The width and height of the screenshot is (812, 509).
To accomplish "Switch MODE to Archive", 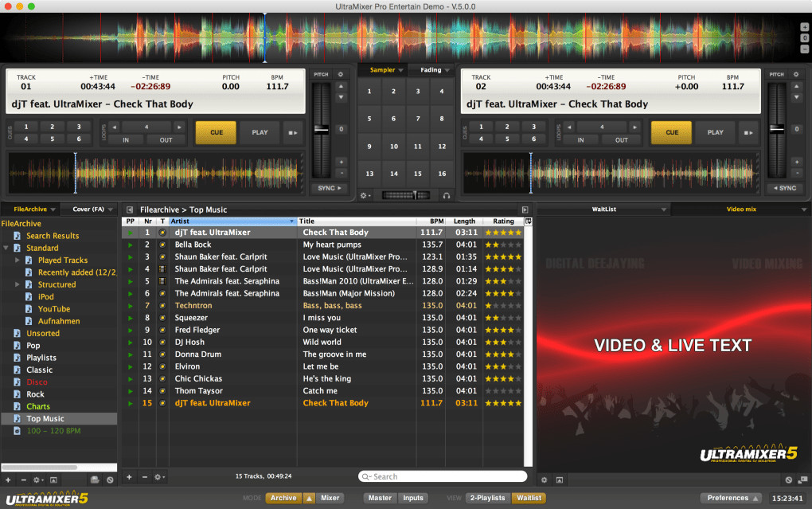I will [283, 498].
